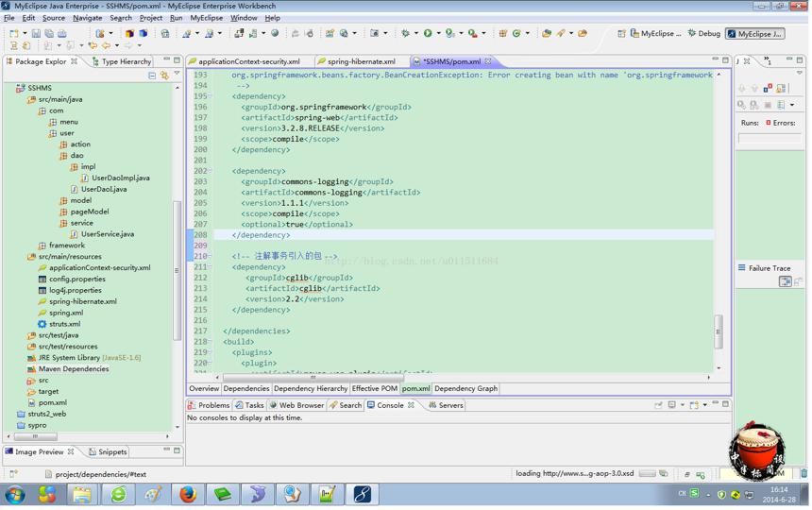
Task: Switch to the Dependency Hierarchy tab
Action: click(311, 388)
